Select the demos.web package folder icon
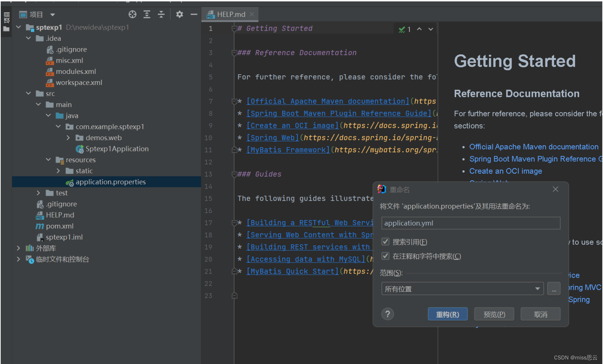Image resolution: width=603 pixels, height=364 pixels. click(x=80, y=138)
